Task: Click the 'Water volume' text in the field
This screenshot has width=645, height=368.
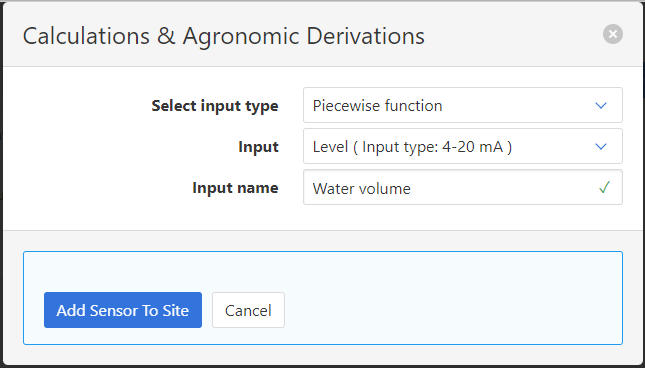Action: 362,189
